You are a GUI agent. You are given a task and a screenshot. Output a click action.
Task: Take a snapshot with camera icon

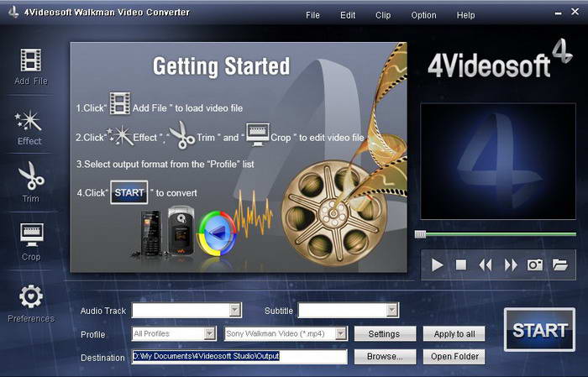point(535,265)
